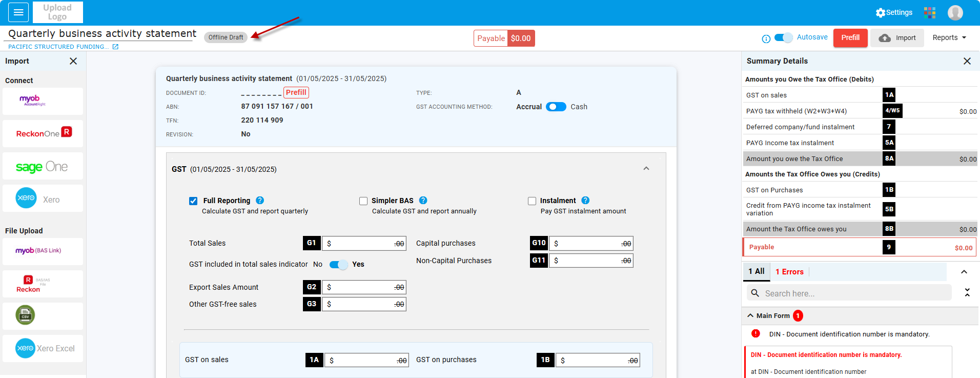Collapse the GST section chevron

tap(646, 169)
